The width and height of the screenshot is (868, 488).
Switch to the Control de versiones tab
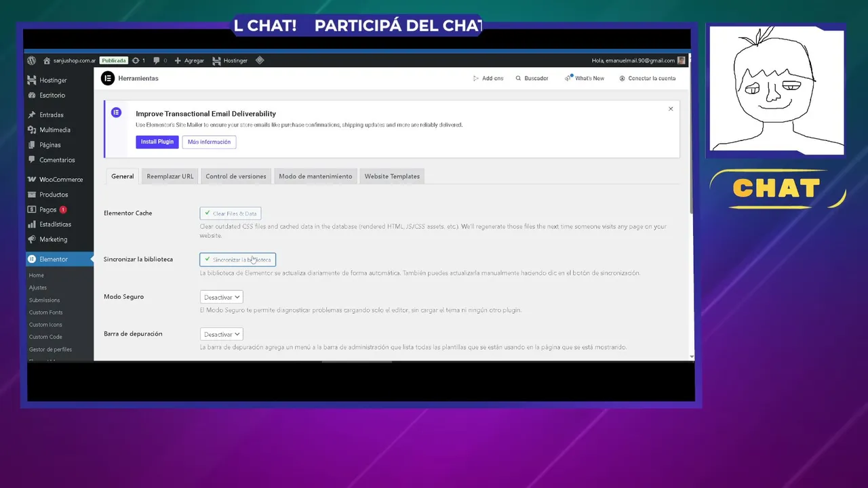click(x=236, y=176)
